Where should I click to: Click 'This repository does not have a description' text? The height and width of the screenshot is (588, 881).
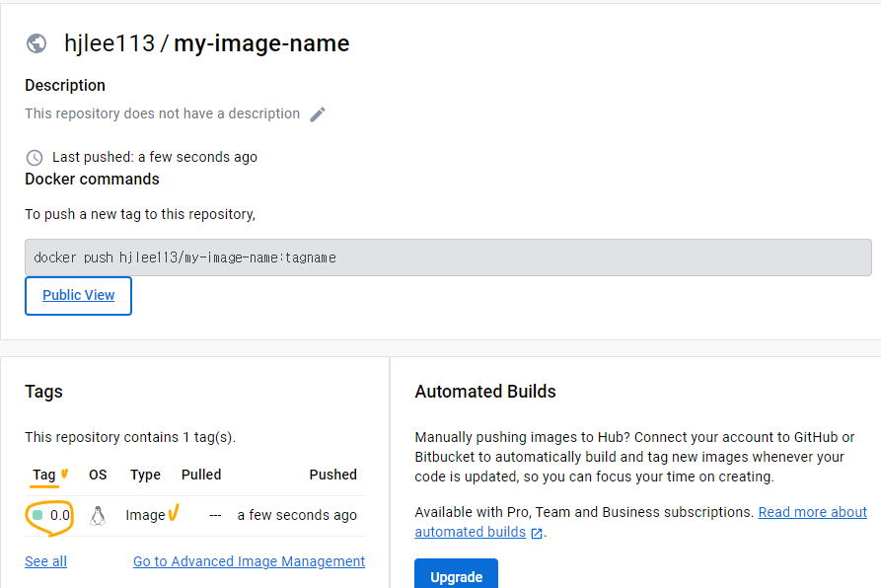click(163, 113)
